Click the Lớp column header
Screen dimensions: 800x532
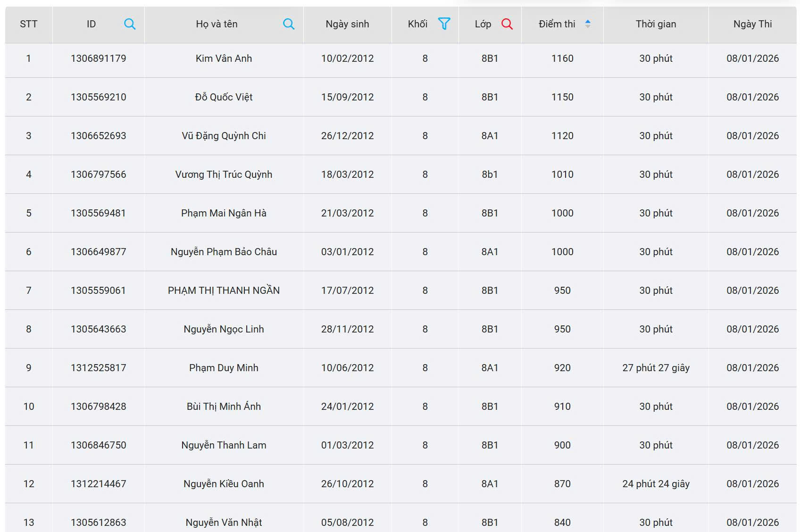(483, 24)
